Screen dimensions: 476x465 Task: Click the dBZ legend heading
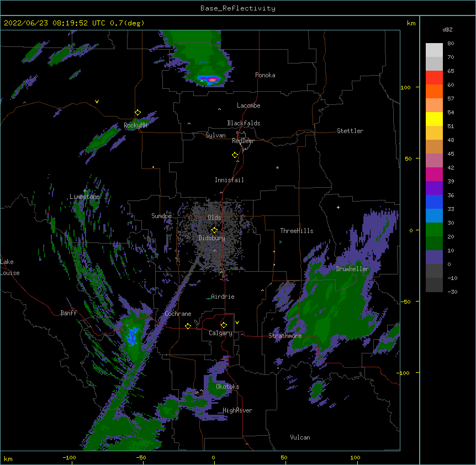pos(447,30)
